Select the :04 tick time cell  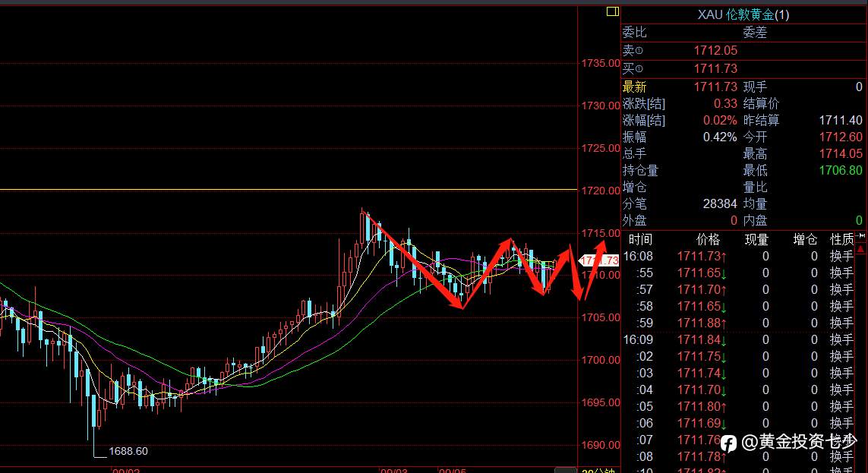[645, 389]
